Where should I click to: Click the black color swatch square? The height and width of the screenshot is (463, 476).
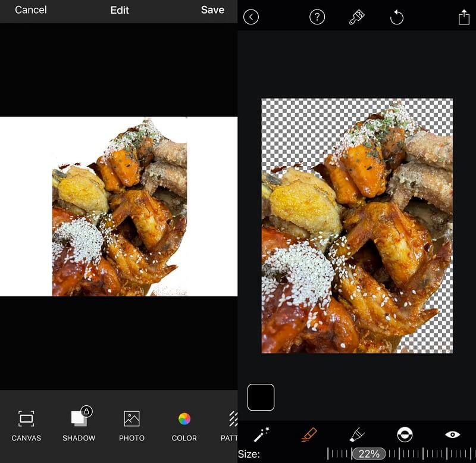261,397
